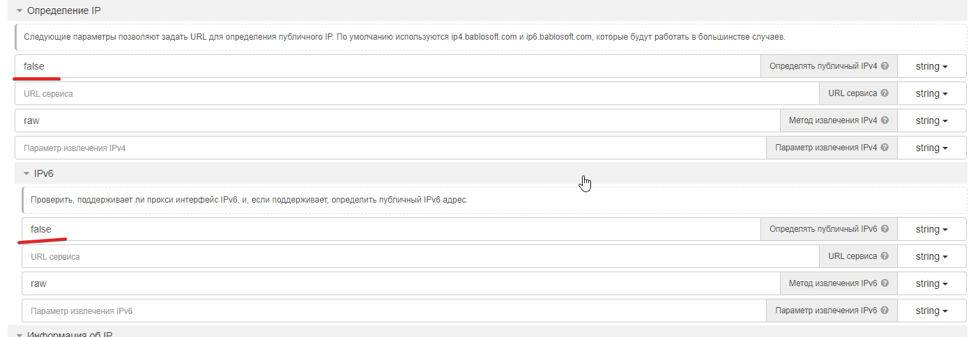Open string type dropdown for Метод извлечения IPv4
The width and height of the screenshot is (980, 337).
click(932, 120)
